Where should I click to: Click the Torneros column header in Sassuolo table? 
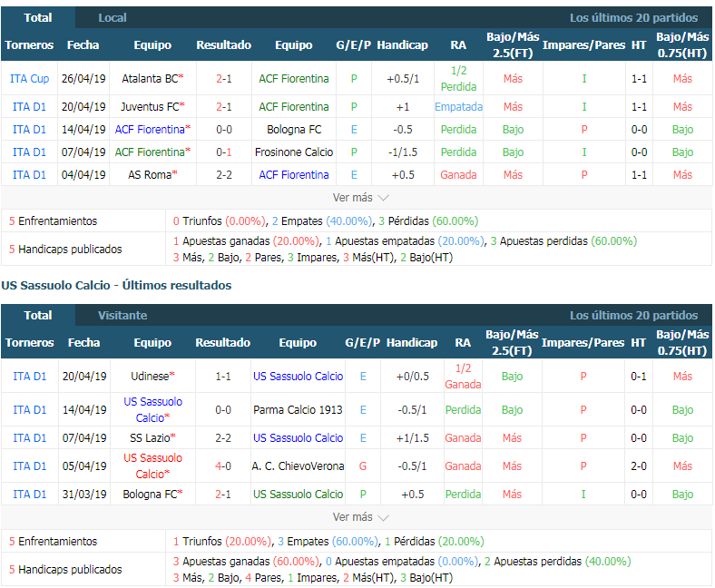(30, 342)
